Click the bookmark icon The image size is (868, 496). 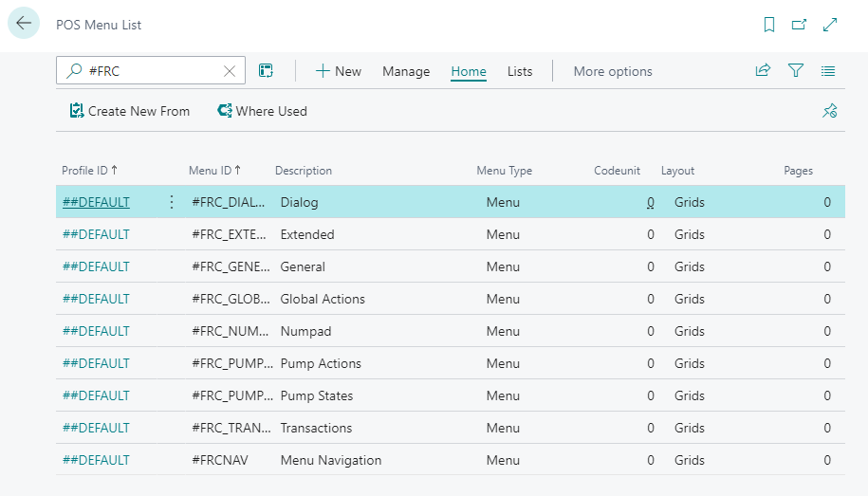769,25
